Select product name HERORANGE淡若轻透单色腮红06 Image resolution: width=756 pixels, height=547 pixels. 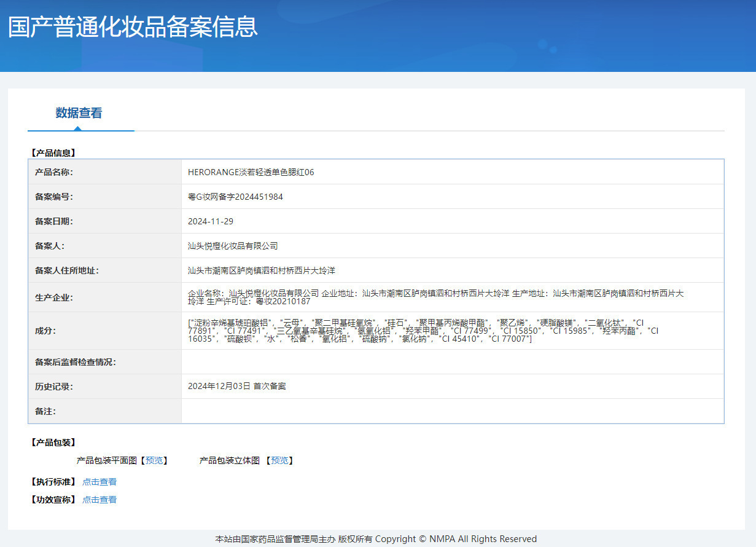pyautogui.click(x=251, y=172)
